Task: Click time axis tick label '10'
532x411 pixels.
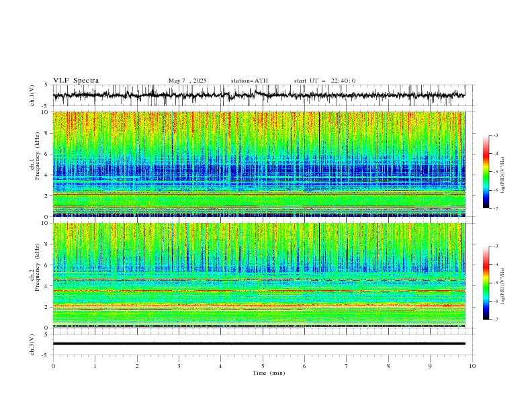Action: tap(472, 366)
